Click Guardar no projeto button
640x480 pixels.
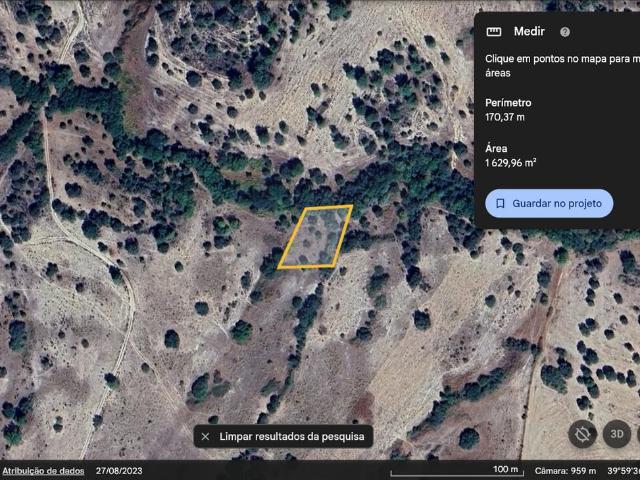[549, 203]
